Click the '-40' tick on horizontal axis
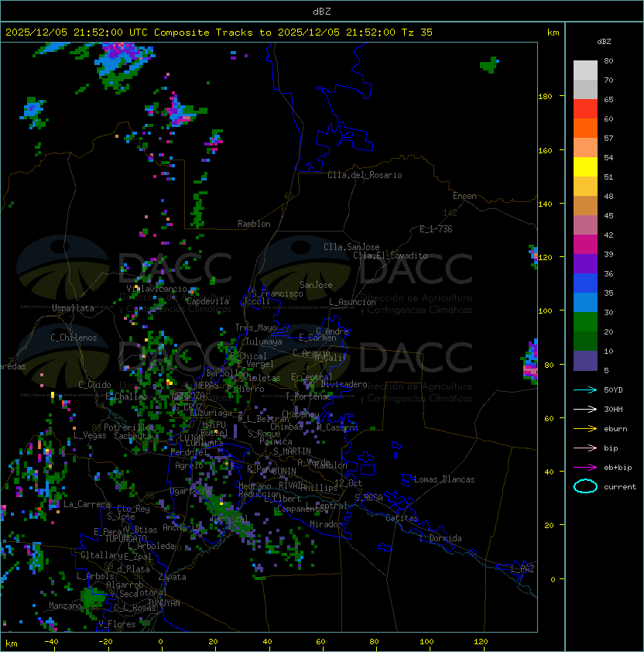Viewport: 644px width, 652px height. [x=51, y=642]
